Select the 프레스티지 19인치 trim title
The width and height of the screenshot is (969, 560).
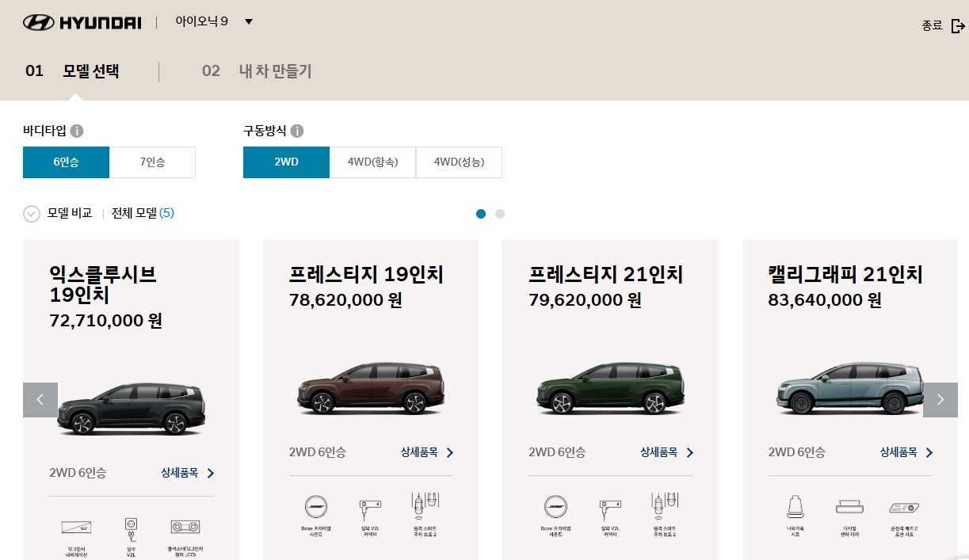[366, 275]
